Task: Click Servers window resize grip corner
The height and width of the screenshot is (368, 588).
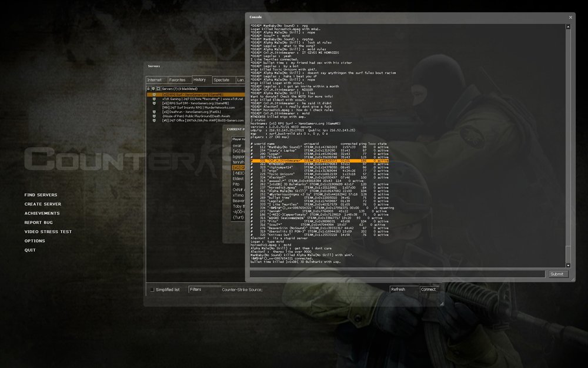Action: point(442,304)
